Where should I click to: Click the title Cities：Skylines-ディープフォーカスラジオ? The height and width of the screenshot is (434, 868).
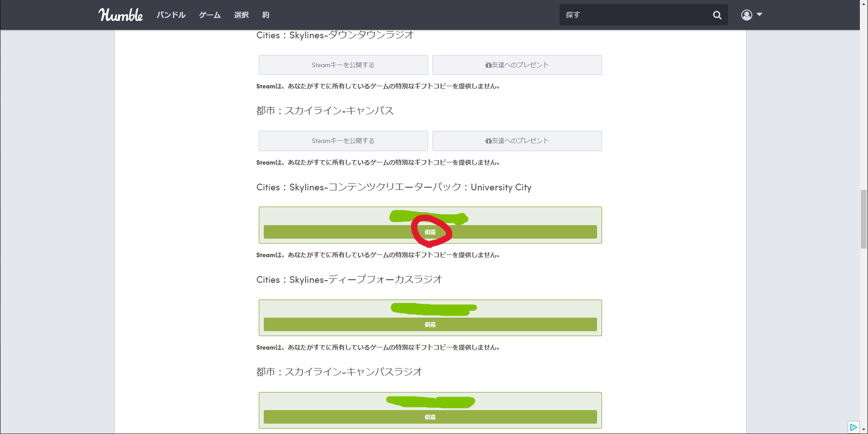point(349,280)
